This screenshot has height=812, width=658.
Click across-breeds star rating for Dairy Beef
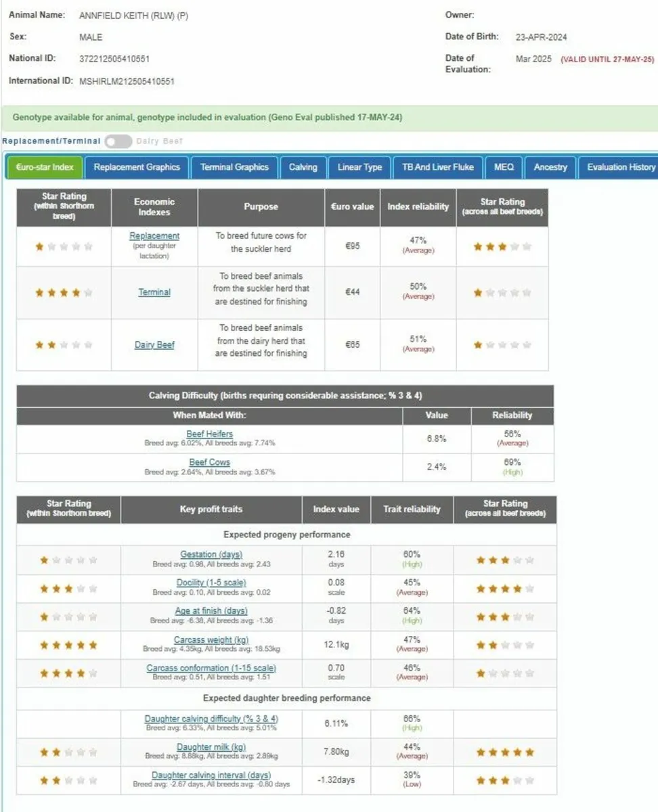coord(502,345)
